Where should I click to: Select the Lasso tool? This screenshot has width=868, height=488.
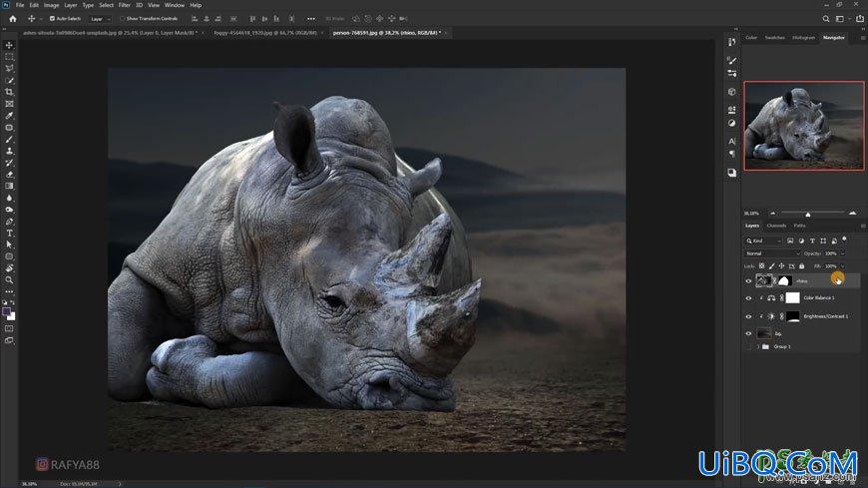pyautogui.click(x=9, y=69)
